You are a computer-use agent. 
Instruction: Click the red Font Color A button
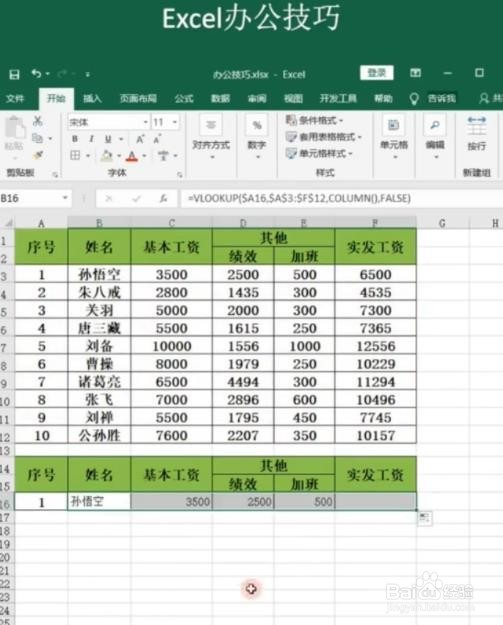click(132, 156)
